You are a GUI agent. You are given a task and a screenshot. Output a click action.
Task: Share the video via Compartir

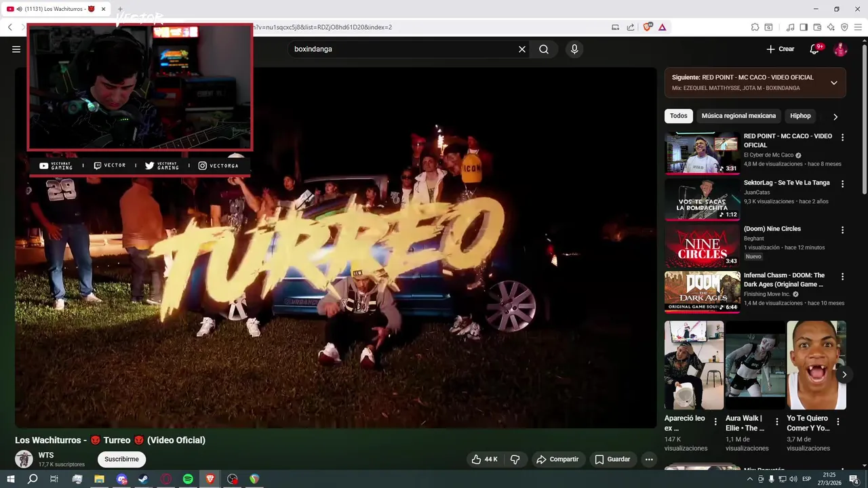coord(557,459)
